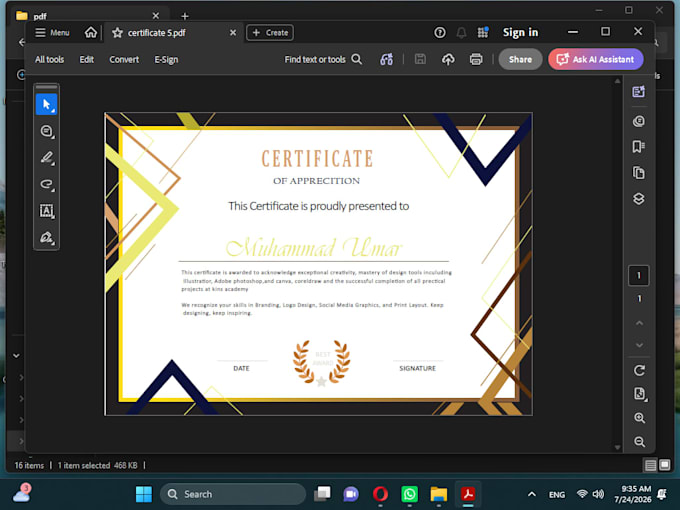Select the add comment tool

(x=46, y=131)
